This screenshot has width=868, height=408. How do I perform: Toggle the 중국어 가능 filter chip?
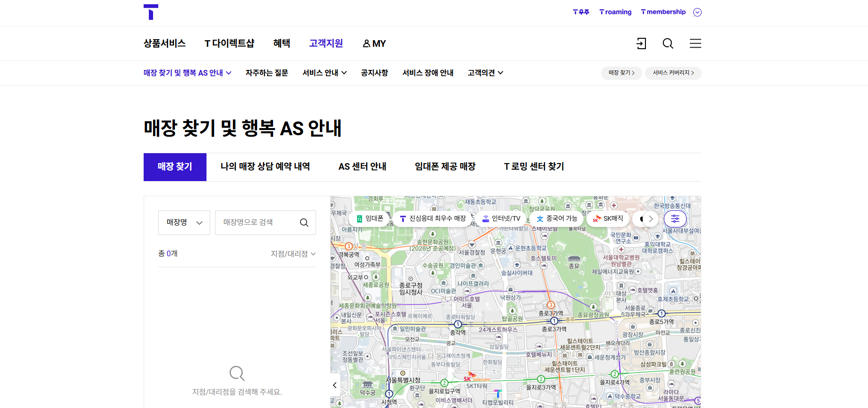pyautogui.click(x=557, y=218)
